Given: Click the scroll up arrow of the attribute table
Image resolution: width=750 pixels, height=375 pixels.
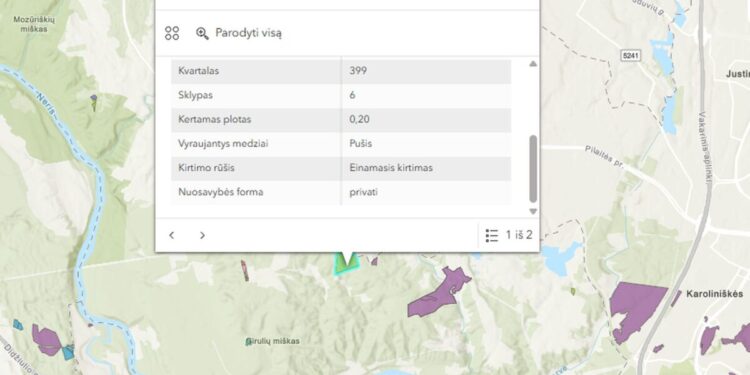Looking at the screenshot, I should click(533, 64).
